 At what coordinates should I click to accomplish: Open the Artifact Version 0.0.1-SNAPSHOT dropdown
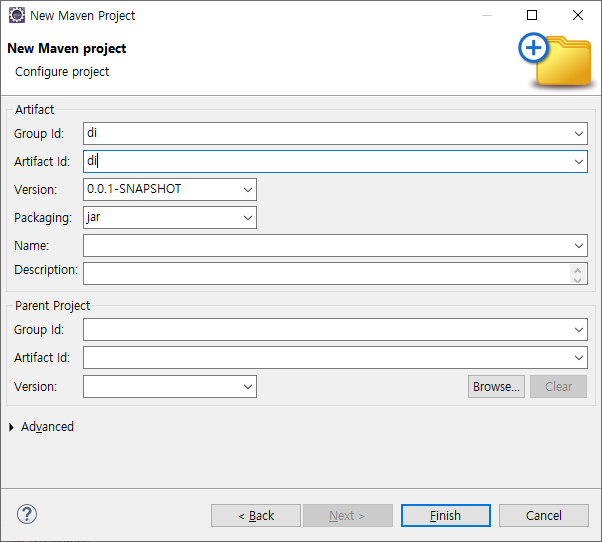point(248,190)
